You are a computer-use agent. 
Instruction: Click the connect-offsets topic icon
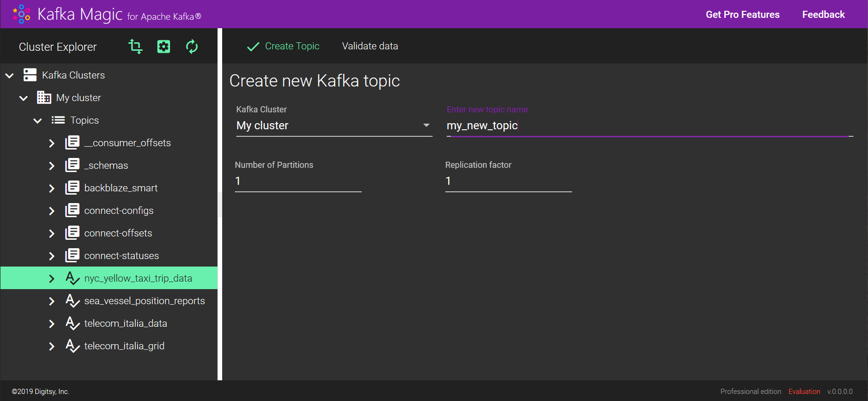pyautogui.click(x=72, y=233)
